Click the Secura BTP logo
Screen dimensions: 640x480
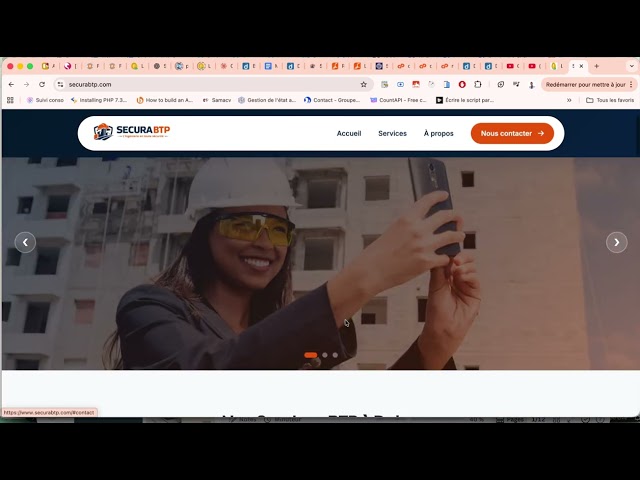tap(131, 132)
